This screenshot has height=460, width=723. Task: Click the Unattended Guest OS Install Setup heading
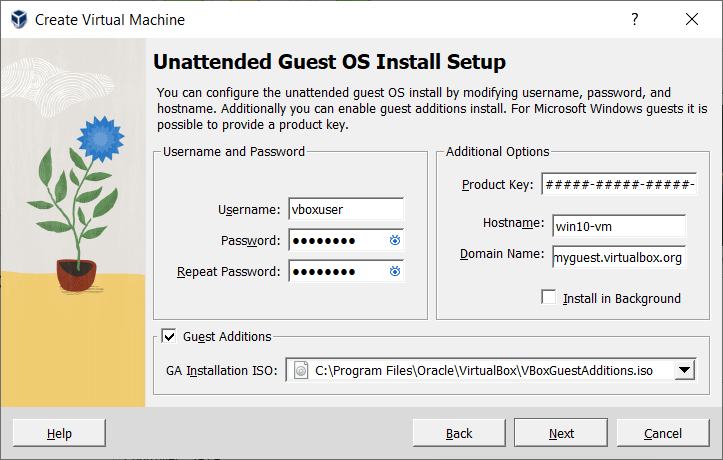[329, 62]
